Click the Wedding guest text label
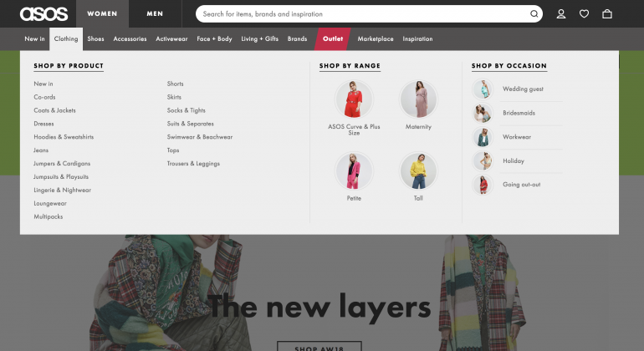 [x=523, y=89]
